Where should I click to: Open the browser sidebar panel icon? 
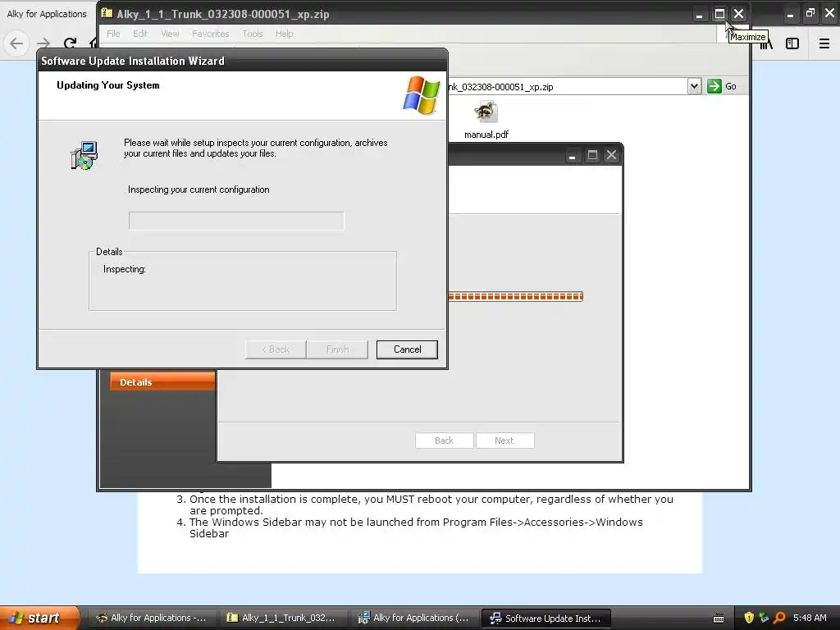pyautogui.click(x=792, y=43)
